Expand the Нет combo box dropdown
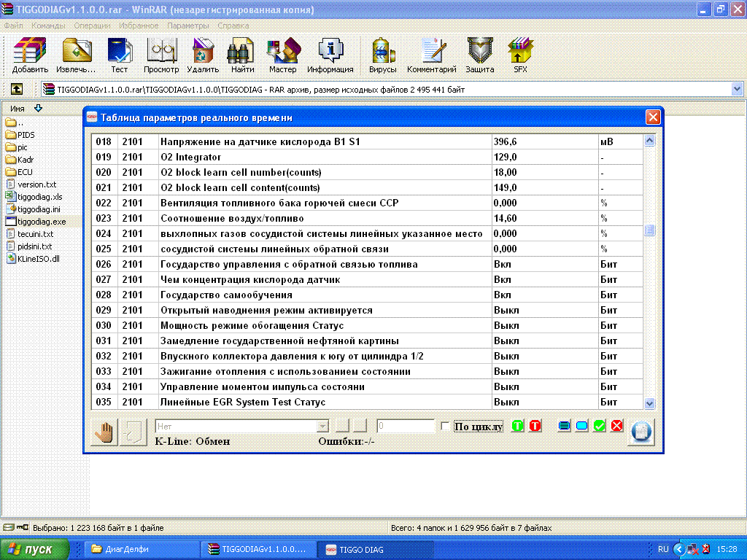 coord(322,426)
